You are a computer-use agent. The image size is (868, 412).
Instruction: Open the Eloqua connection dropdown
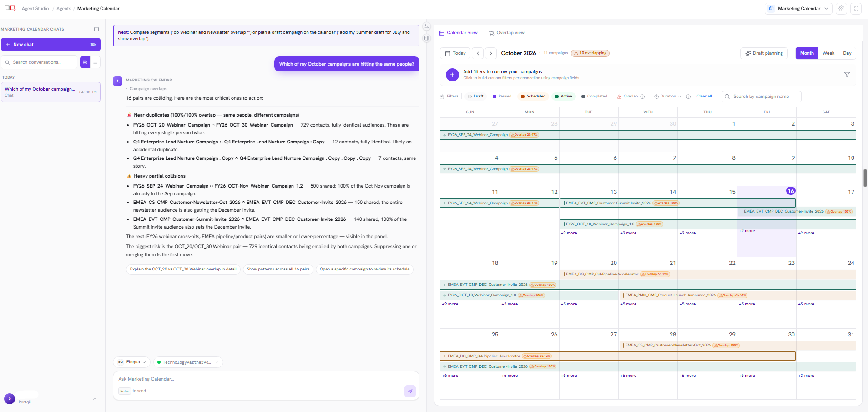pos(132,362)
